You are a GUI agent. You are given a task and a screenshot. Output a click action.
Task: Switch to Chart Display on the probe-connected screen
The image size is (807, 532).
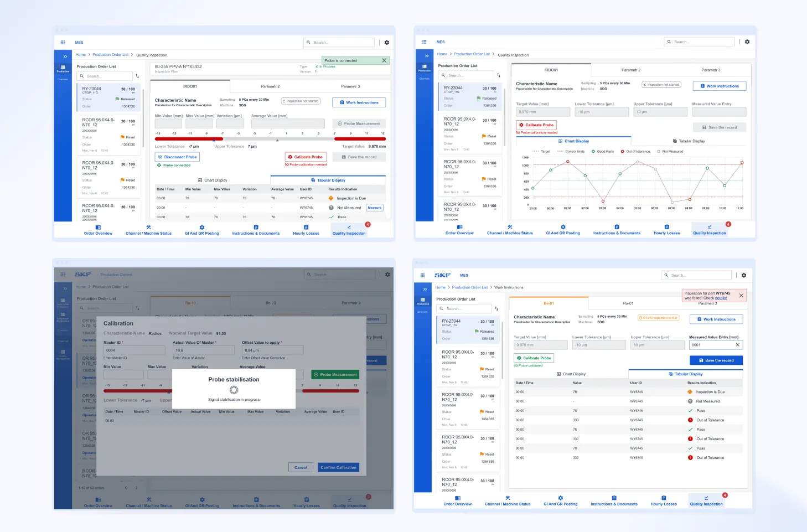coord(213,180)
